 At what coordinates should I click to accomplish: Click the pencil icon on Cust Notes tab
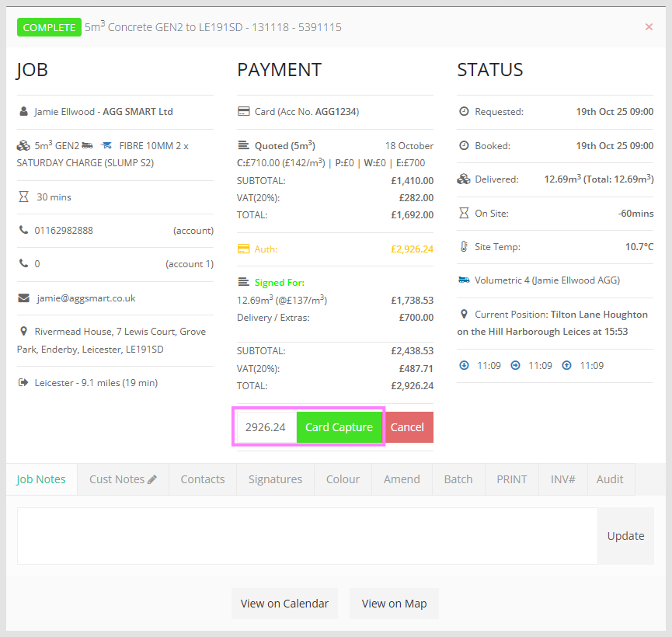click(x=152, y=479)
